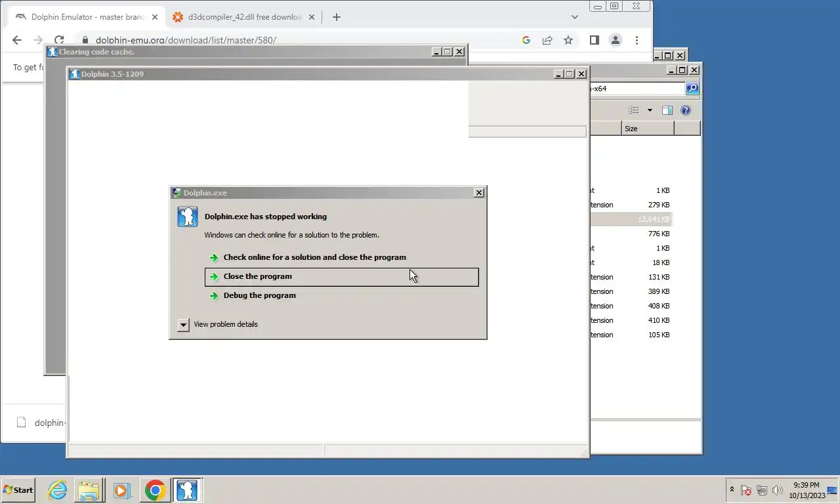Launch Internet Explorer from taskbar
This screenshot has height=504, width=840.
(x=58, y=490)
